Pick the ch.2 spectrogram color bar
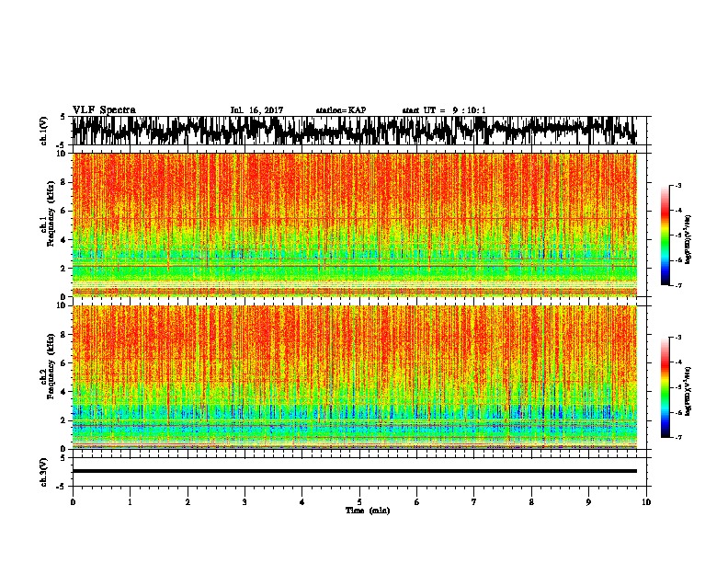Image resolution: width=728 pixels, height=563 pixels. (665, 387)
